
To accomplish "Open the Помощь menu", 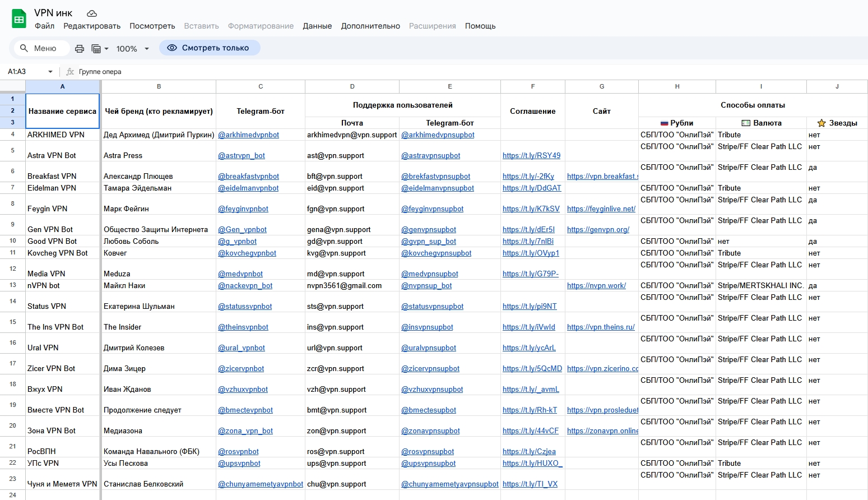I will point(480,26).
